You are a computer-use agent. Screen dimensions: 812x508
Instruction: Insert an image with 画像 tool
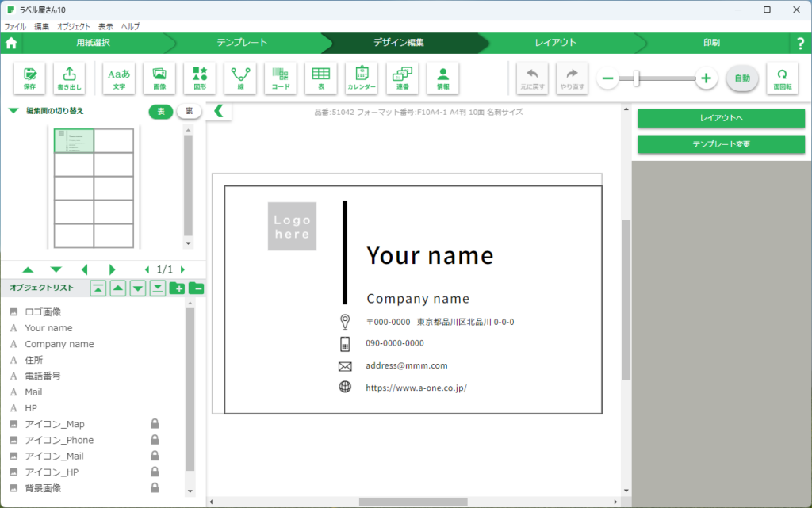click(159, 78)
